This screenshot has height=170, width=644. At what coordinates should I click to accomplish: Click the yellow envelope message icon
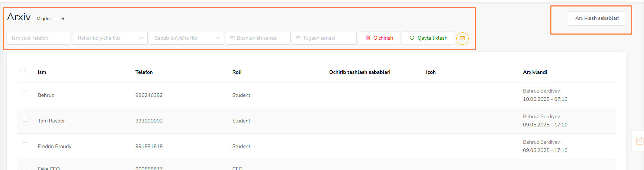coord(462,38)
